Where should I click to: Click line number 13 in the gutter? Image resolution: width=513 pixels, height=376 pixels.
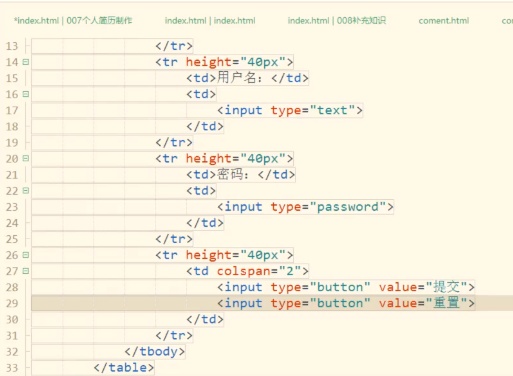tap(12, 46)
